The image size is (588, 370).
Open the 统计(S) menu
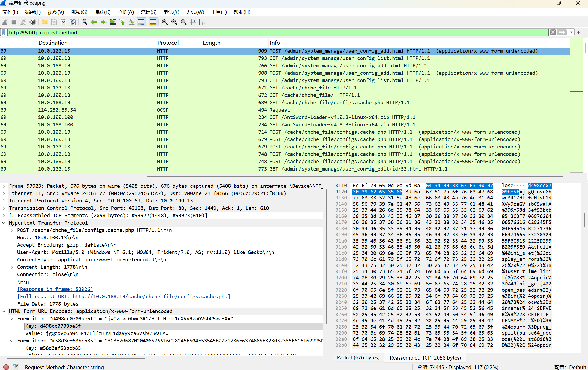tap(148, 12)
